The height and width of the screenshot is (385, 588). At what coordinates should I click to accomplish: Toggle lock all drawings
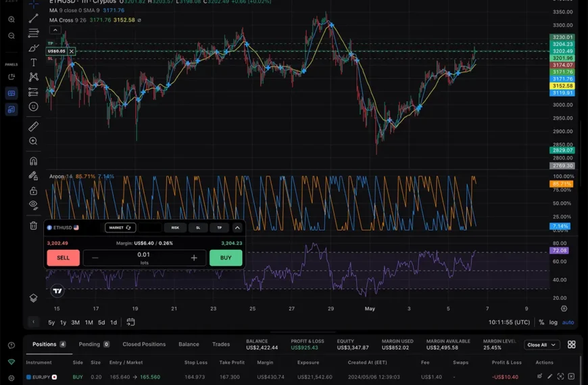point(33,191)
